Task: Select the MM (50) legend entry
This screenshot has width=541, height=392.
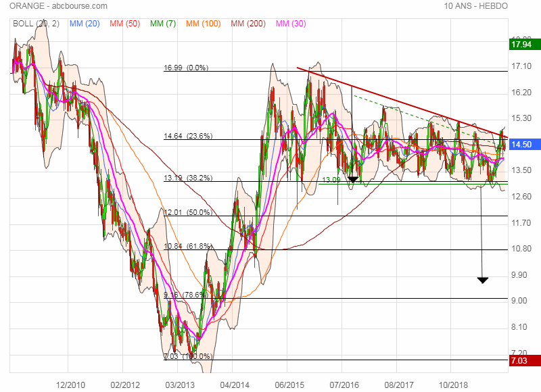Action: coord(125,24)
